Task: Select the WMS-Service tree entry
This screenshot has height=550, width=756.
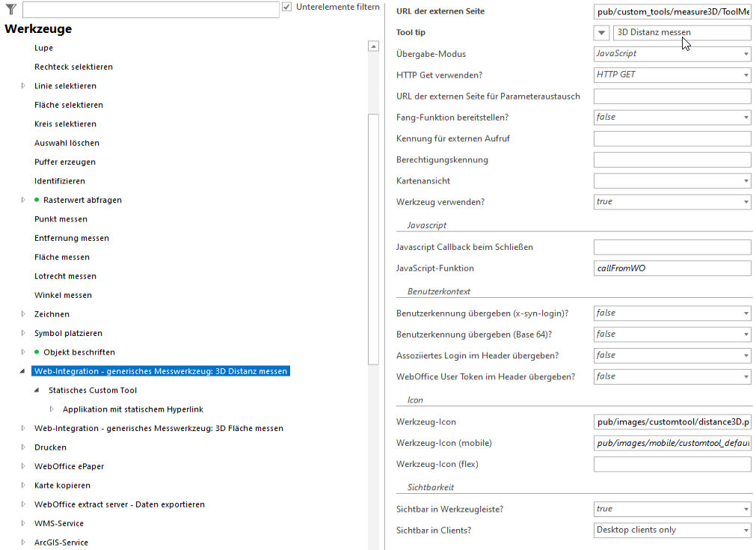Action: point(60,523)
